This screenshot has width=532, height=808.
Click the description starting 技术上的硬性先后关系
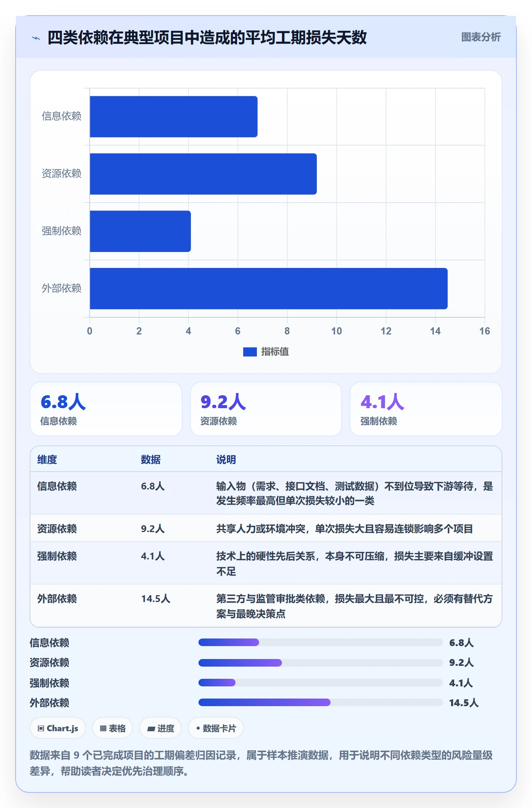[355, 564]
